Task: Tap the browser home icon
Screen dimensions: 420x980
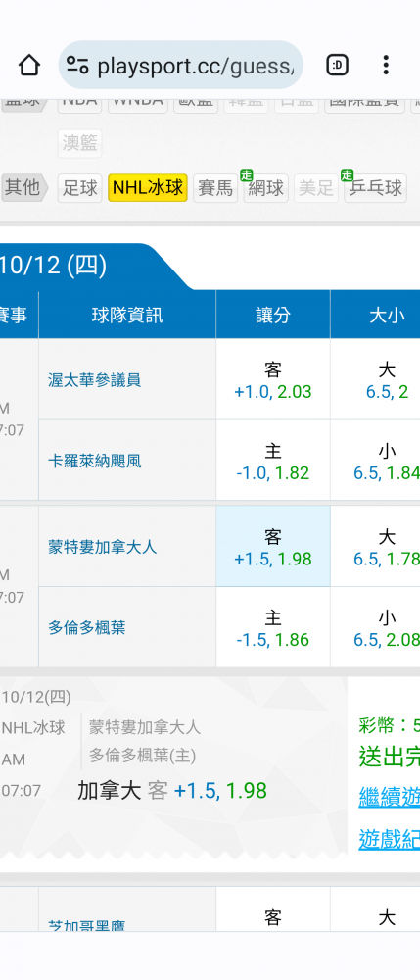Action: coord(29,65)
